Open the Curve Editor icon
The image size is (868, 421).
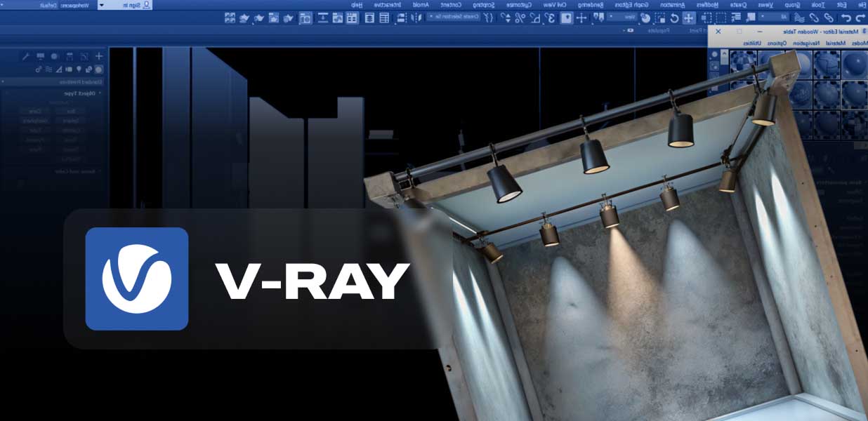pyautogui.click(x=337, y=18)
